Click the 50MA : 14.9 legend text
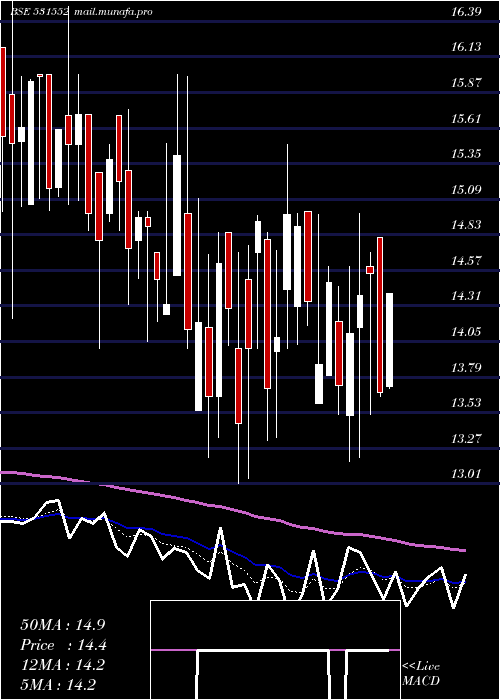The width and height of the screenshot is (500, 700). pyautogui.click(x=63, y=625)
